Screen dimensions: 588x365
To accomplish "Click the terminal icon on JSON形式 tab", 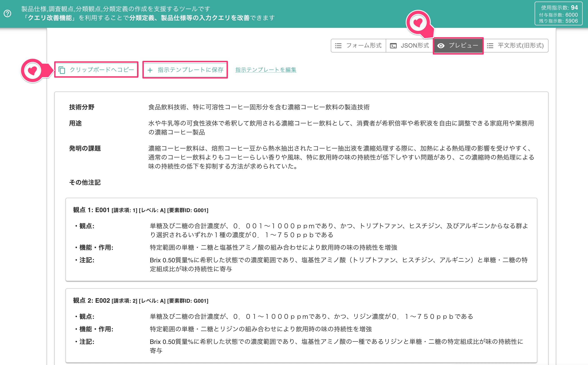I will click(393, 46).
